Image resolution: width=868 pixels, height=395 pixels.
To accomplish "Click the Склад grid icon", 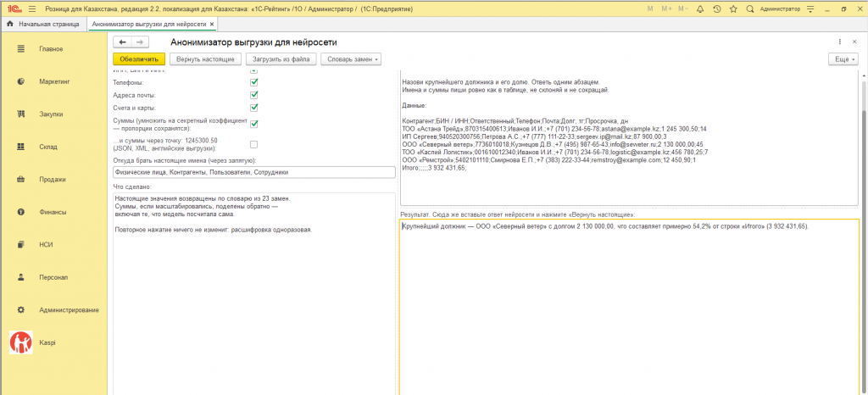I will pyautogui.click(x=21, y=147).
